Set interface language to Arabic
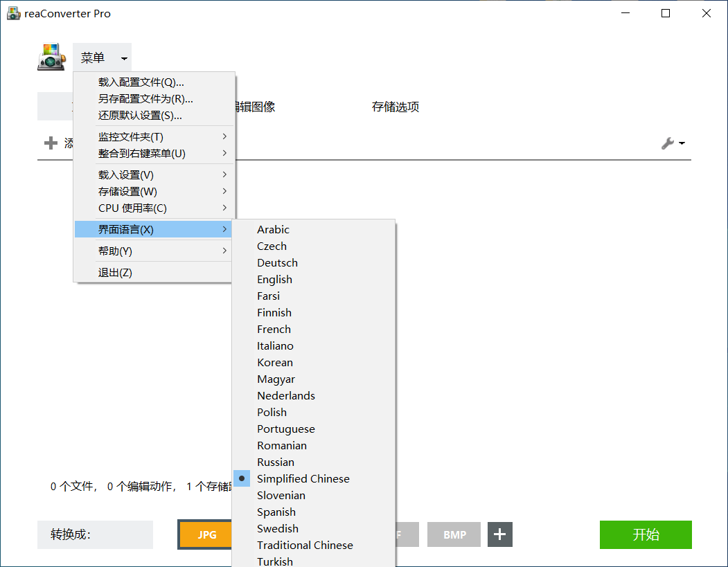This screenshot has height=567, width=728. pyautogui.click(x=314, y=229)
